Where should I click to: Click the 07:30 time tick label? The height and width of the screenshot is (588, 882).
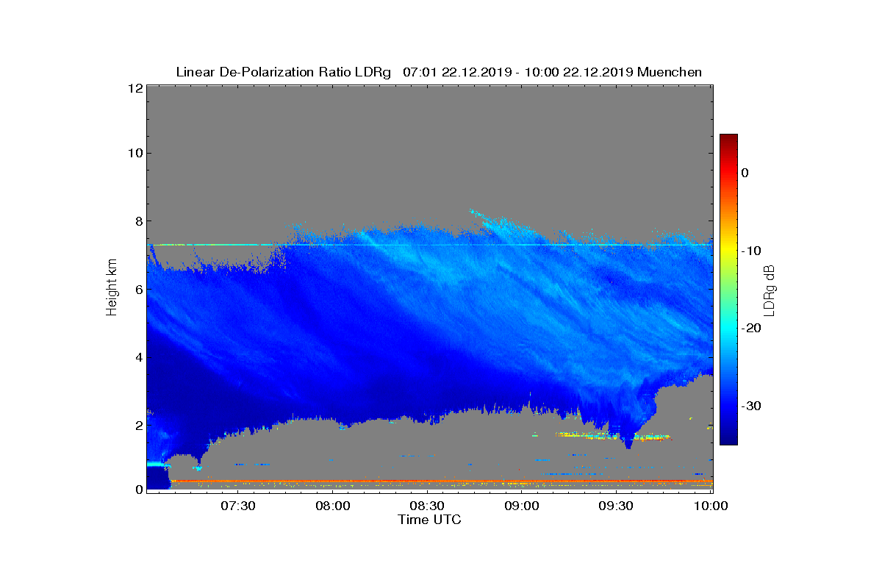[x=238, y=506]
